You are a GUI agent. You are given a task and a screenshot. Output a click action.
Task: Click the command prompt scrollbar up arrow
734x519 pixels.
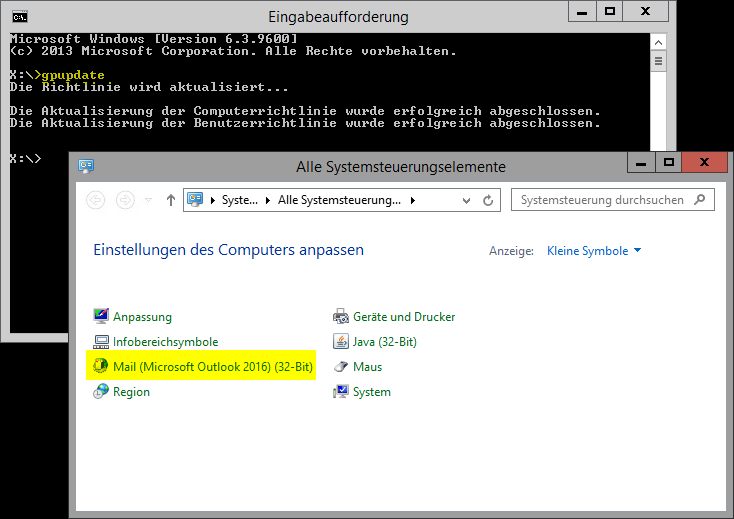click(x=658, y=40)
